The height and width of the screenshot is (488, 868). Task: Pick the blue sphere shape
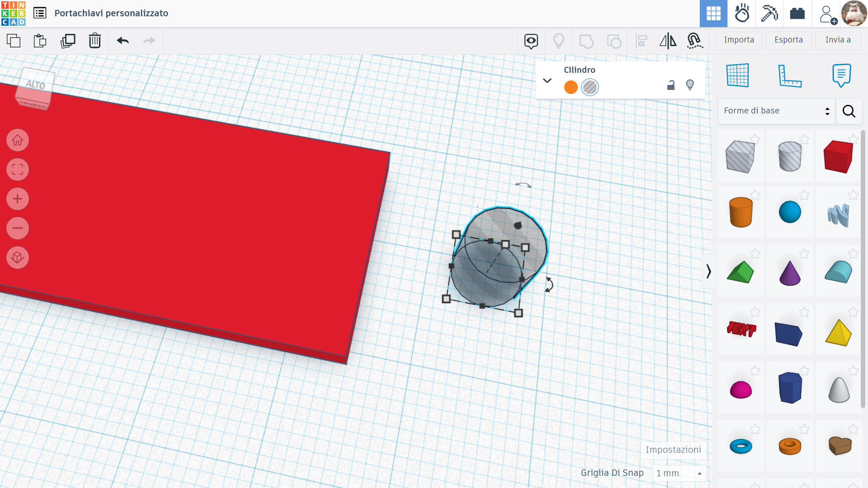pos(790,212)
